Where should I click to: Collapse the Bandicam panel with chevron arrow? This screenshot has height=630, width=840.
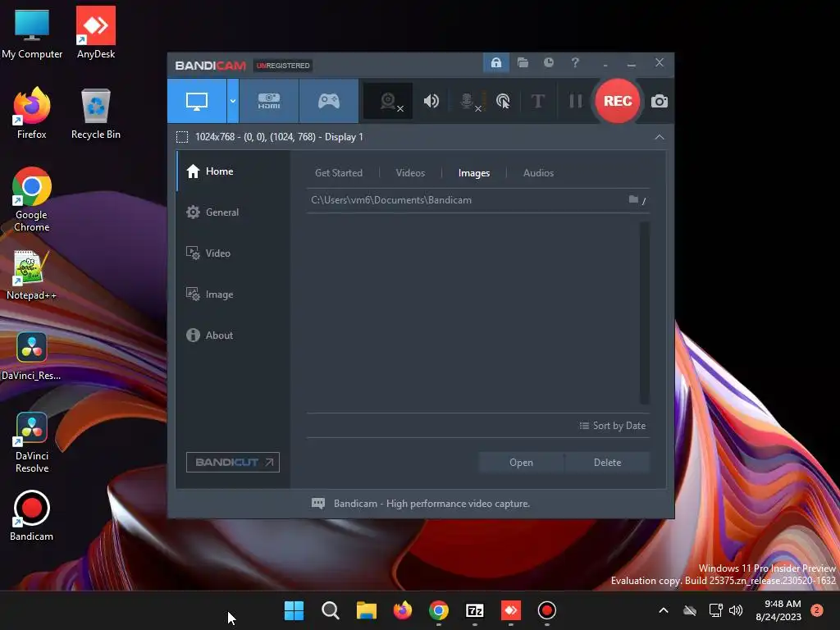click(x=660, y=137)
